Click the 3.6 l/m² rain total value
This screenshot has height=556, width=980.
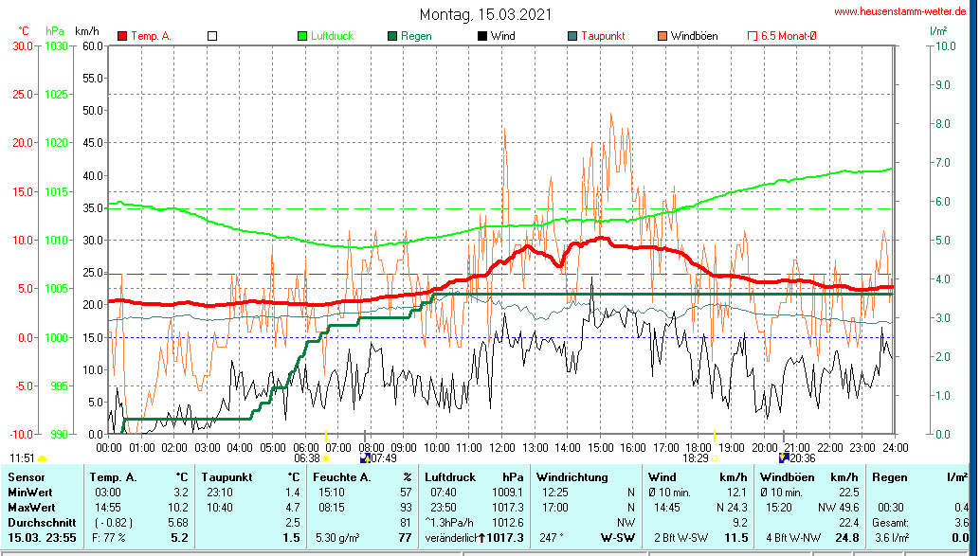[892, 538]
